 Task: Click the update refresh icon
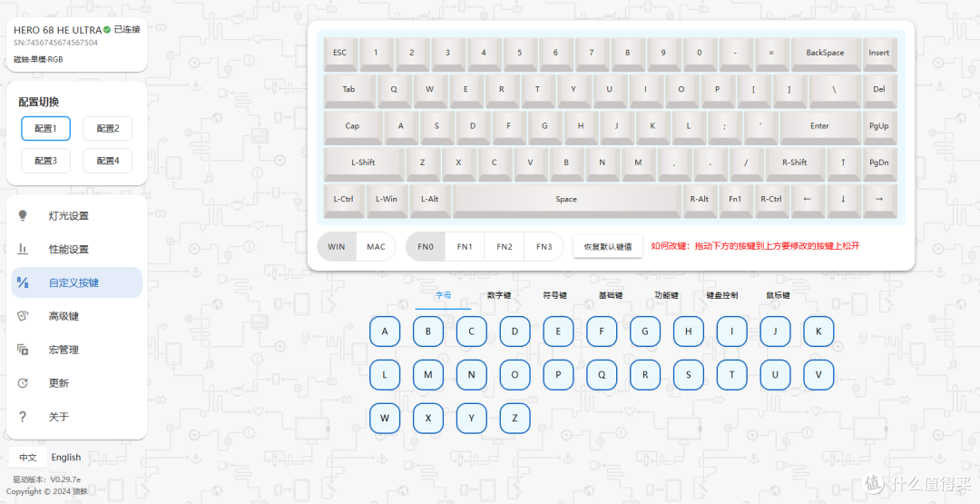[23, 382]
